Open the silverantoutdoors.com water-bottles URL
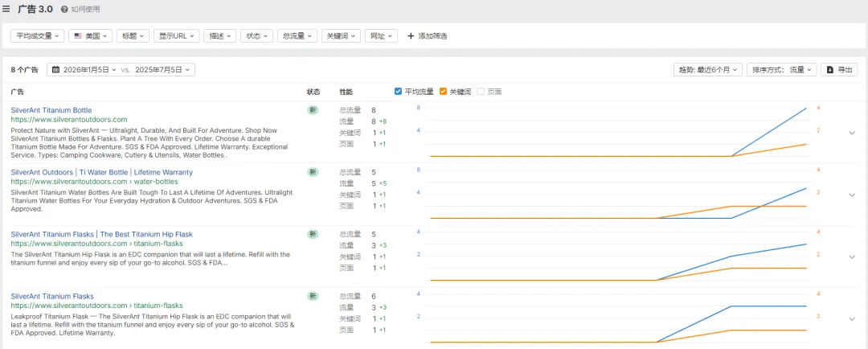The width and height of the screenshot is (868, 349). pos(94,182)
